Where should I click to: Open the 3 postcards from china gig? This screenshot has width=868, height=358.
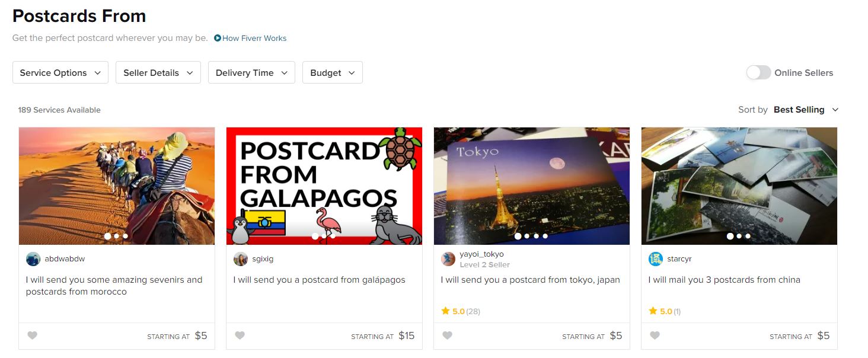[x=725, y=280]
